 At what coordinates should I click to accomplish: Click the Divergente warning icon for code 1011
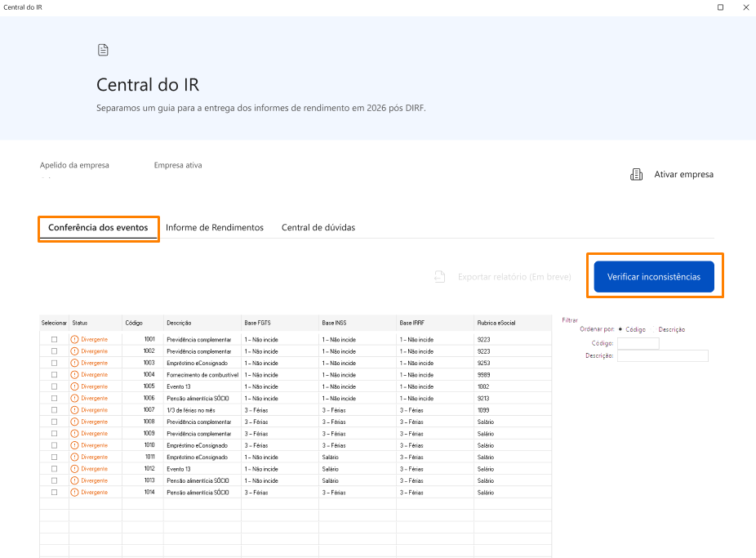point(75,458)
